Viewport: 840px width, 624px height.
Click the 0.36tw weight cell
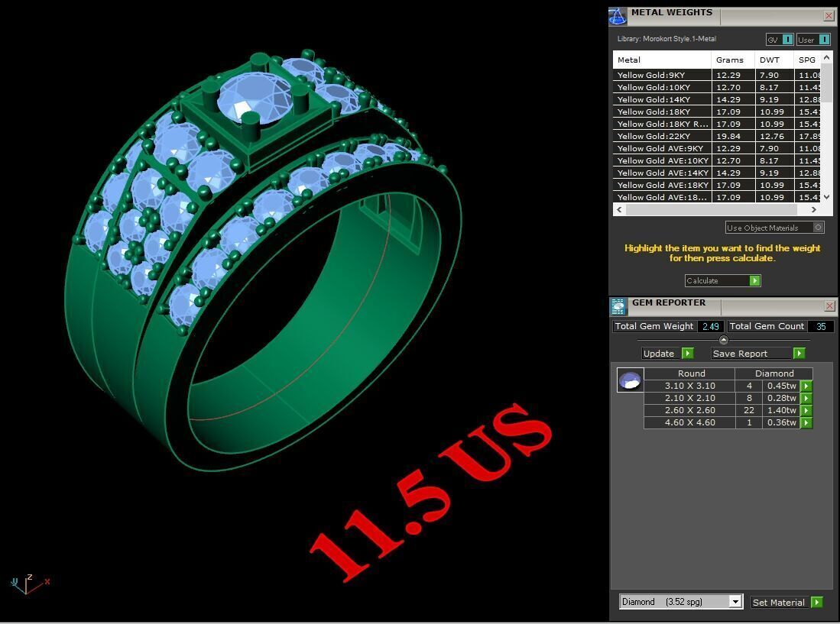click(781, 423)
